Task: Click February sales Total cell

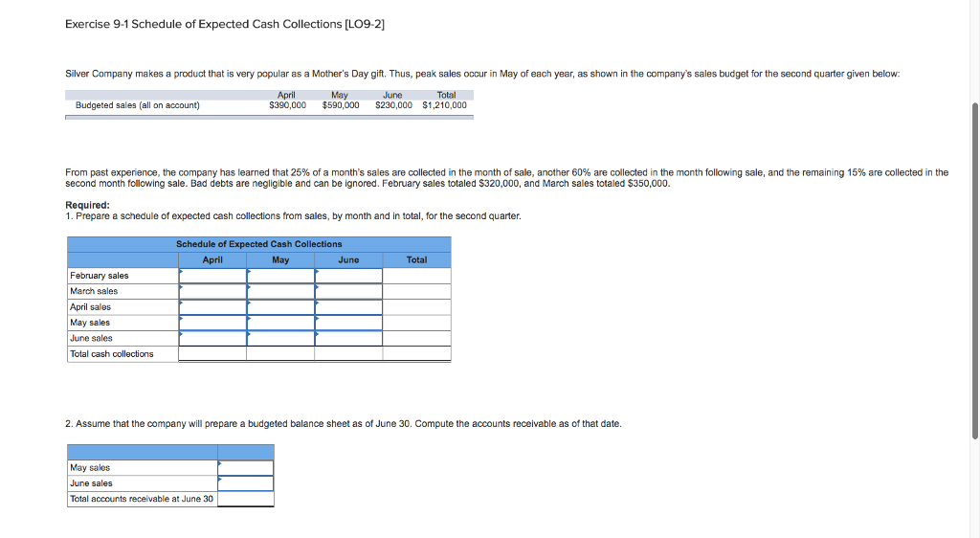Action: pyautogui.click(x=417, y=276)
